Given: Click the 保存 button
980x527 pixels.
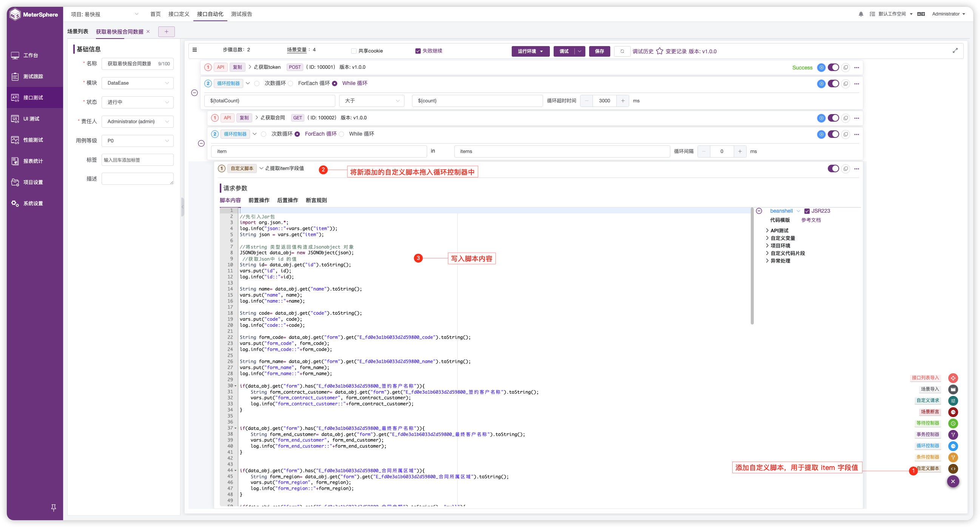Looking at the screenshot, I should (x=599, y=51).
